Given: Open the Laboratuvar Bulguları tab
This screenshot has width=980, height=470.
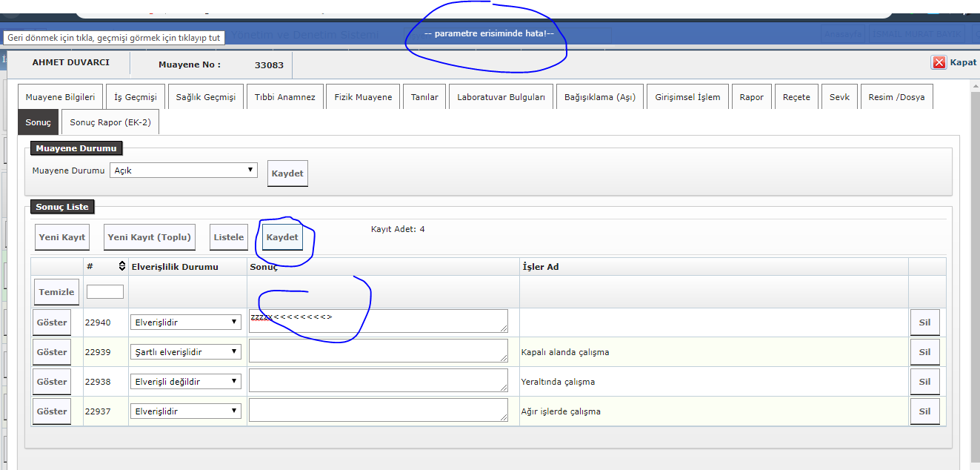Looking at the screenshot, I should [x=501, y=97].
